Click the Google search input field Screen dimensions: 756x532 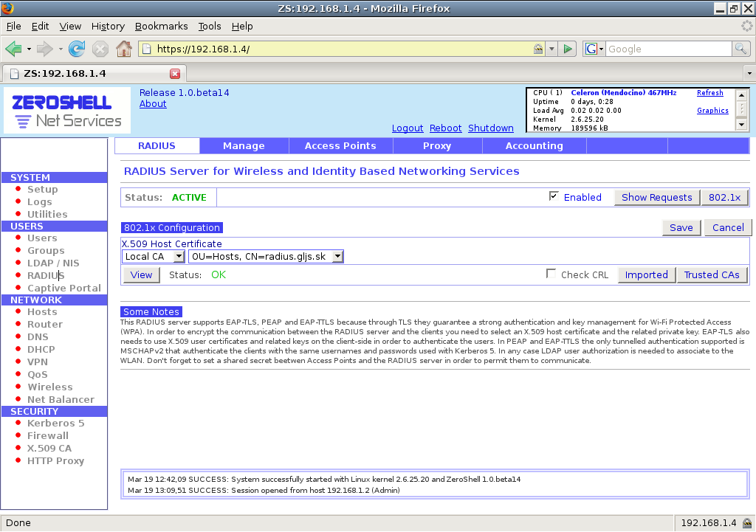669,49
